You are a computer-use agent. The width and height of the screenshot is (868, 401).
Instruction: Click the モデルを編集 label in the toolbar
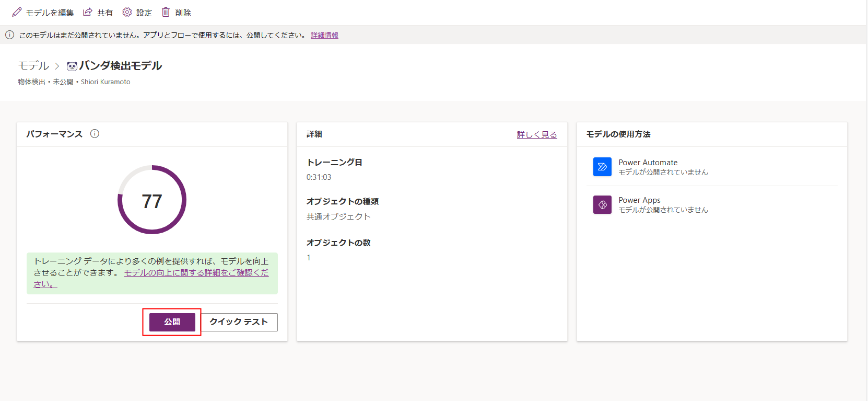tap(50, 13)
